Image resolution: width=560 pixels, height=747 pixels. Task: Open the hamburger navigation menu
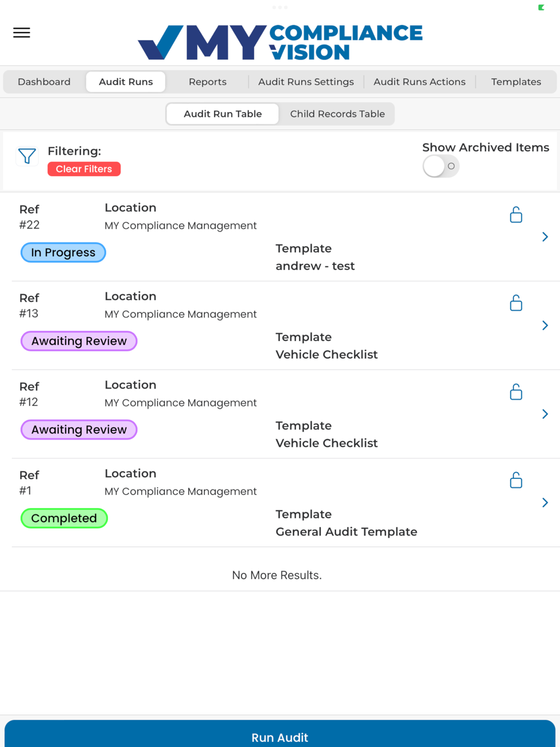(22, 32)
